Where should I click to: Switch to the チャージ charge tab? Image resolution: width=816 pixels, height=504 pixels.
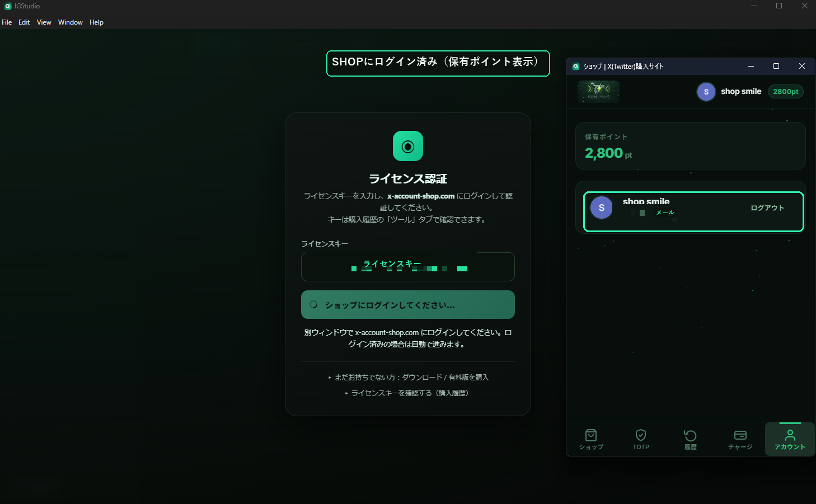coord(740,440)
